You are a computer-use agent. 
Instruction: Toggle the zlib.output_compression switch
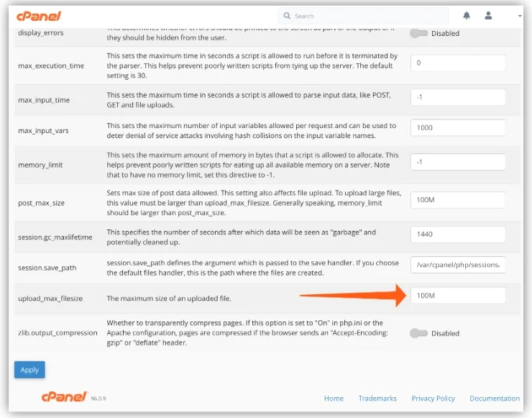418,333
